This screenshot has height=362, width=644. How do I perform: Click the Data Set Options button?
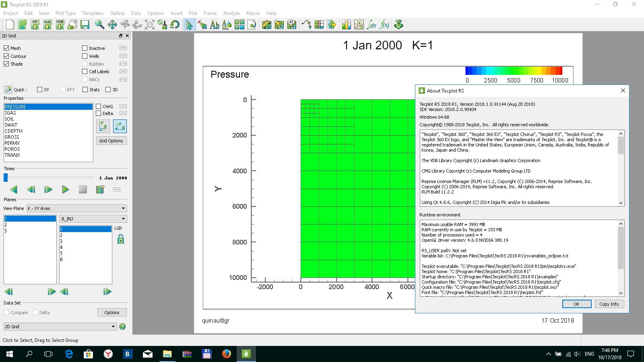pos(112,313)
